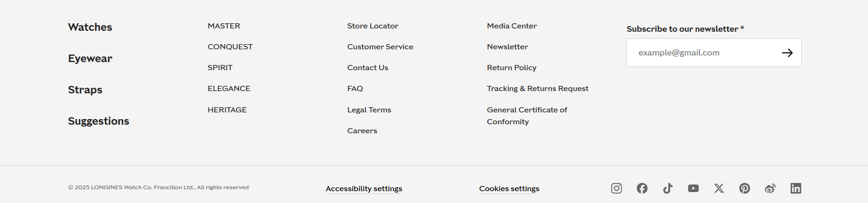The width and height of the screenshot is (868, 203).
Task: Open the Facebook social icon
Action: pyautogui.click(x=642, y=188)
